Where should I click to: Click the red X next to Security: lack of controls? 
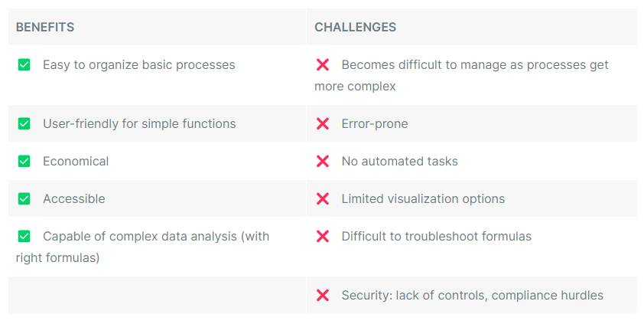[x=323, y=295]
